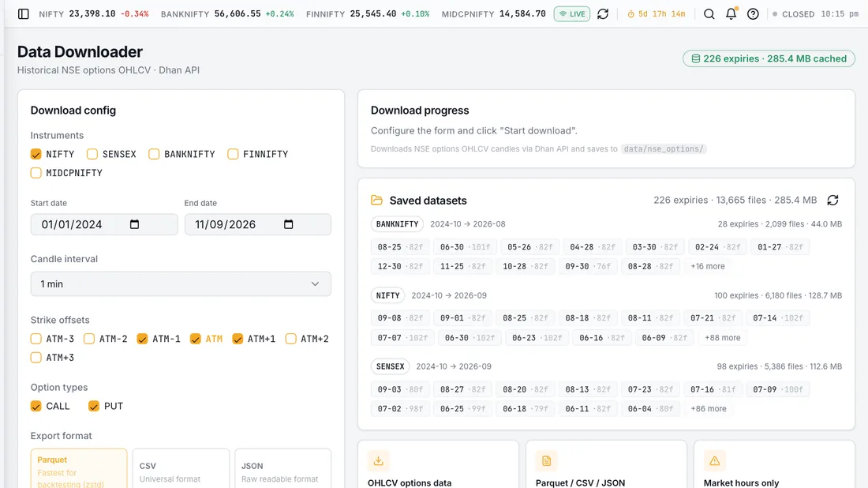The image size is (868, 488).
Task: Expand SENSEX +86 more expiries
Action: click(709, 408)
